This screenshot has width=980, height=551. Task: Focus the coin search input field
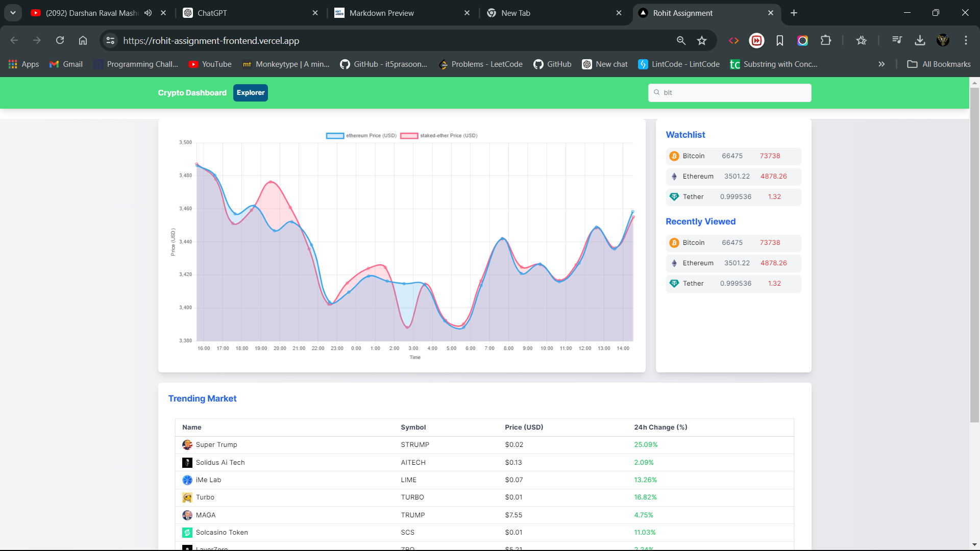pos(735,93)
